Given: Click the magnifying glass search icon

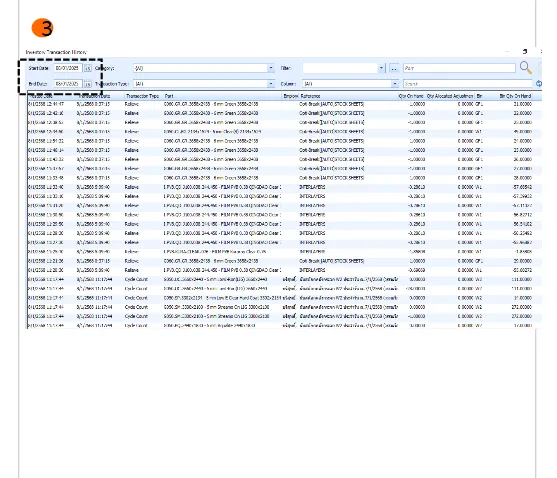Looking at the screenshot, I should tap(526, 67).
